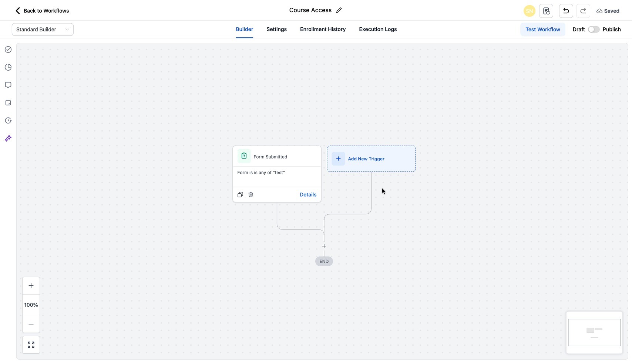Open the version history clock icon

coord(8,120)
